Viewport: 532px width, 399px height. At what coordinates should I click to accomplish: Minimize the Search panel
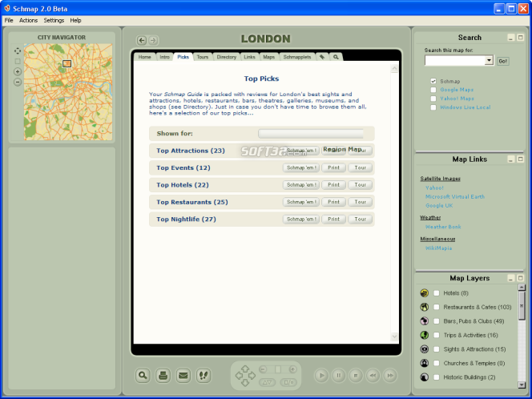coord(511,38)
